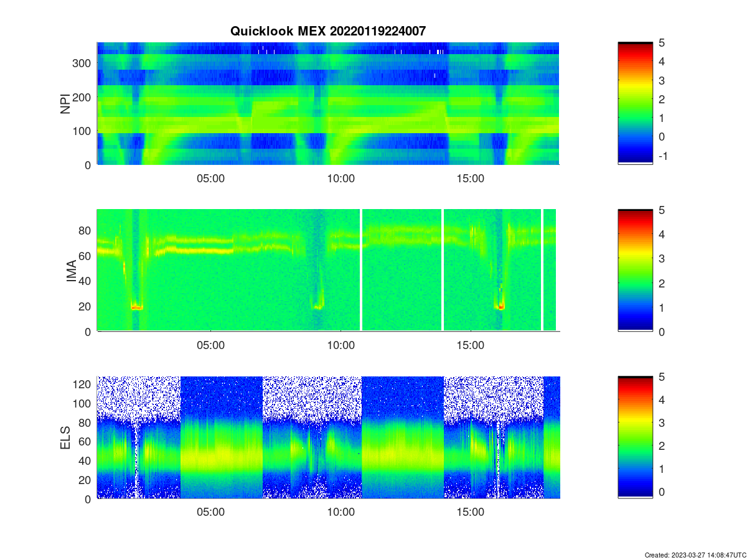The height and width of the screenshot is (560, 747).
Task: Click the 5 label on NPI color bar
Action: [x=662, y=42]
